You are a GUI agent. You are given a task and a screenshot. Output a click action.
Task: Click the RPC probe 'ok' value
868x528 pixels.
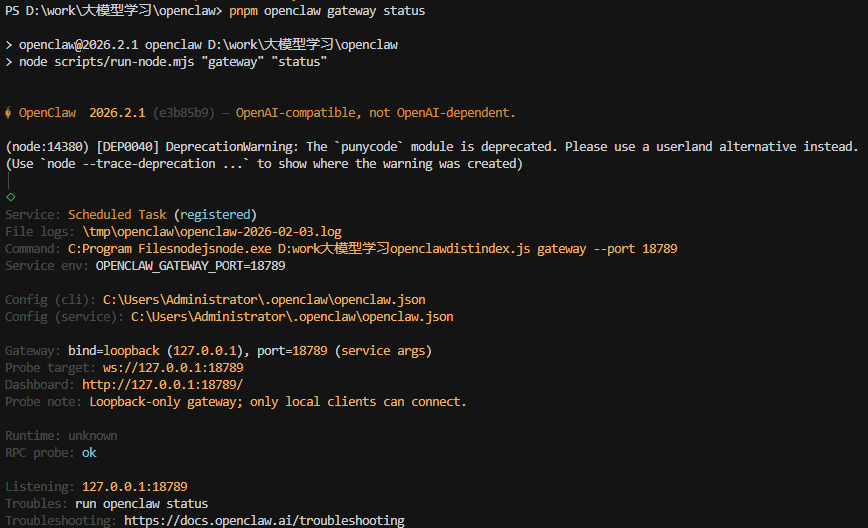pyautogui.click(x=89, y=453)
